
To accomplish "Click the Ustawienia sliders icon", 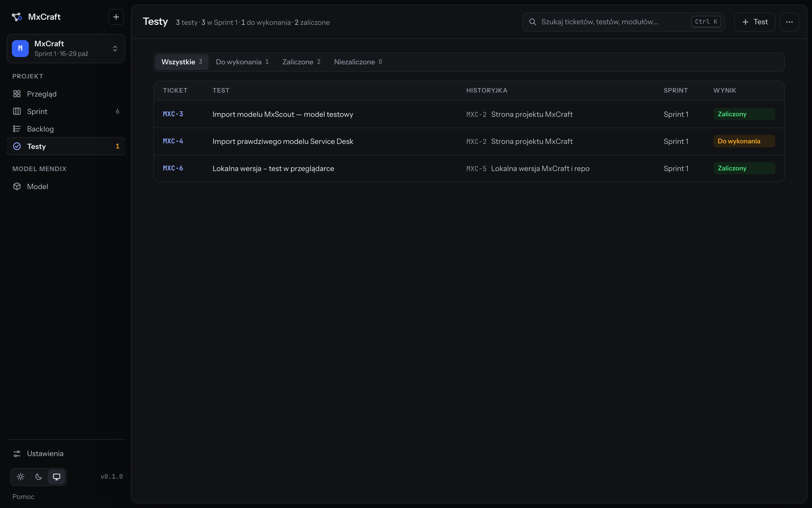I will (x=17, y=454).
